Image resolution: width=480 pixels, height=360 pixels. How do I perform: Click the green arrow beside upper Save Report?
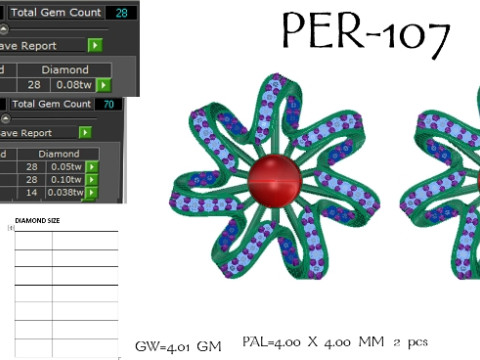95,45
